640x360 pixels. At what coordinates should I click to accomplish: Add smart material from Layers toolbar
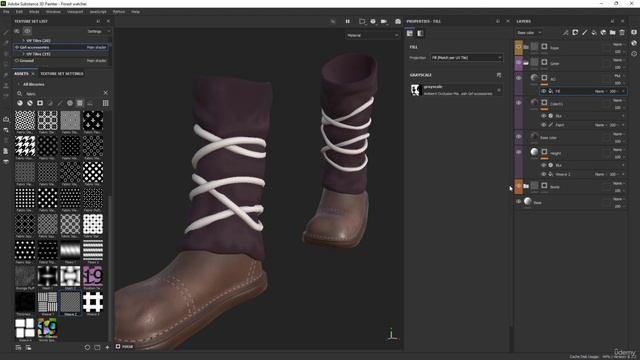[x=603, y=33]
